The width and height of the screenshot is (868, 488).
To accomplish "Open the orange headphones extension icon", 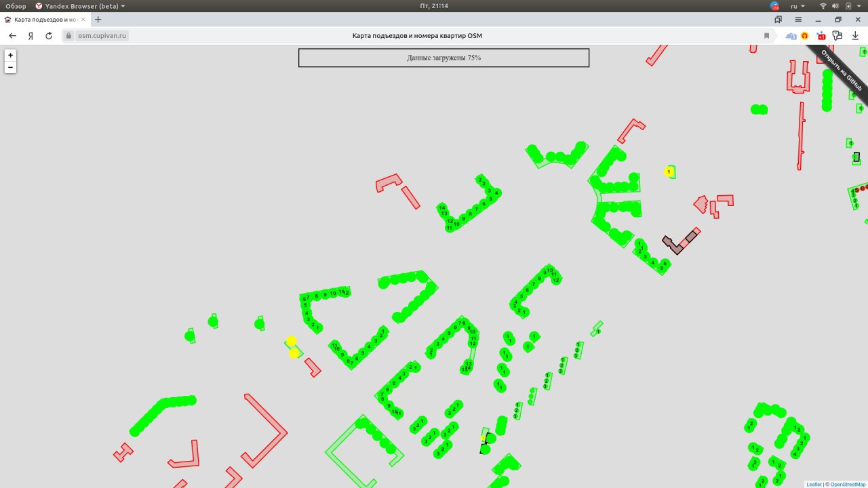I will (x=805, y=36).
